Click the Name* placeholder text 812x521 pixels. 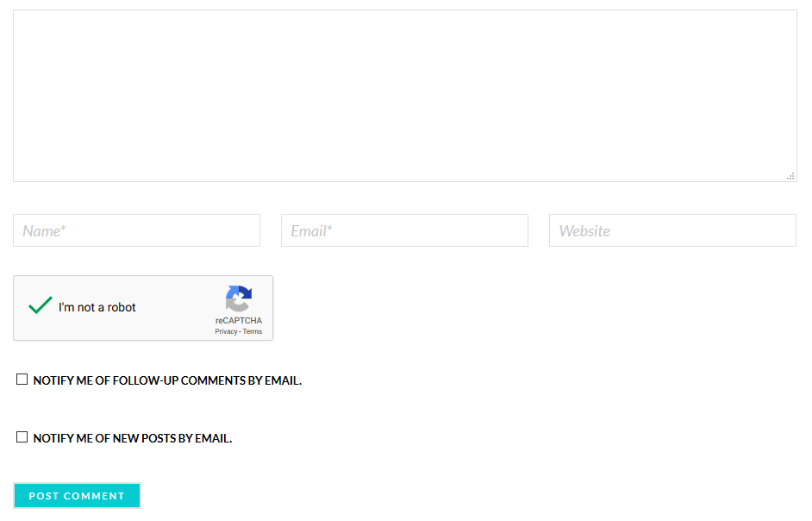pos(44,231)
